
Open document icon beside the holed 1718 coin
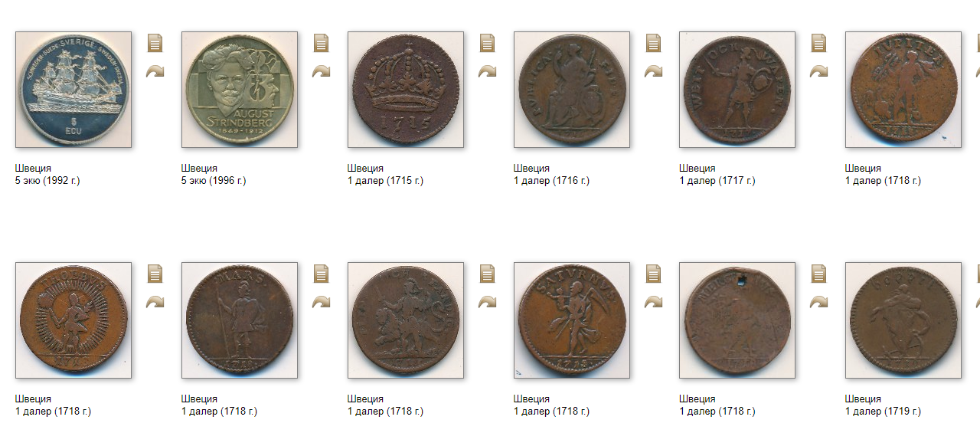(x=819, y=274)
